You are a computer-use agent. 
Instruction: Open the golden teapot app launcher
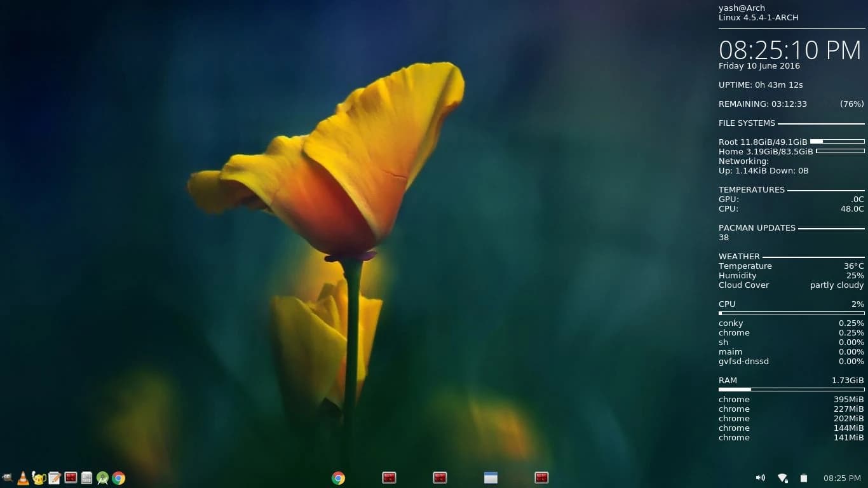(38, 478)
